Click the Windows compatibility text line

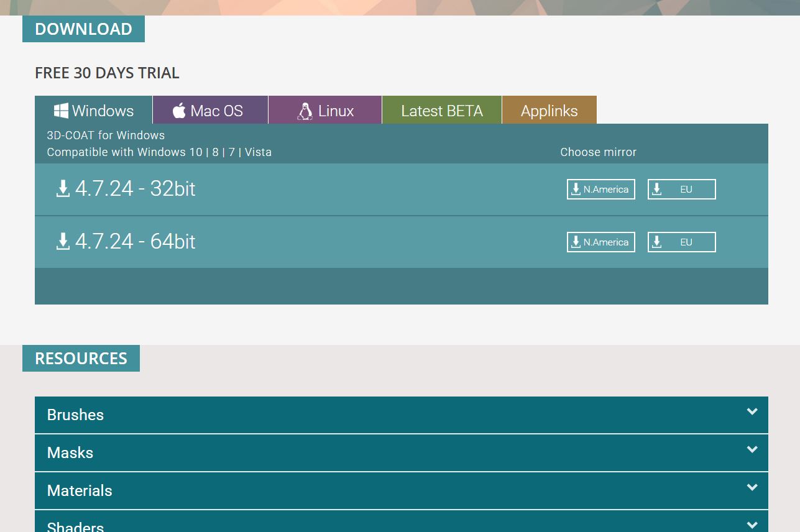159,152
